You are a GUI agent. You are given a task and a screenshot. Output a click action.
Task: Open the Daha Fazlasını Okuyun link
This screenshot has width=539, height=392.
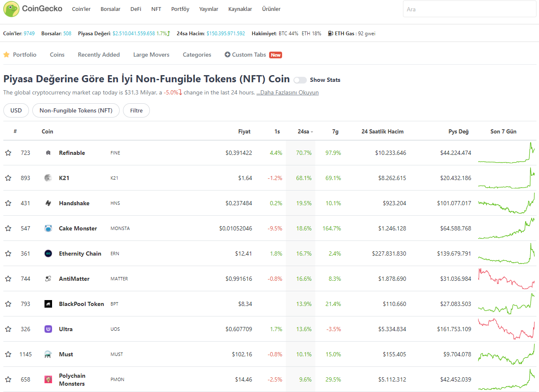[x=288, y=92]
